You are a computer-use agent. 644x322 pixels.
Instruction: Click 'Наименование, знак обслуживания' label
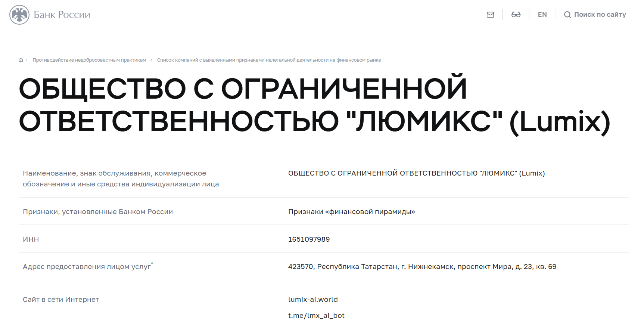coord(121,179)
